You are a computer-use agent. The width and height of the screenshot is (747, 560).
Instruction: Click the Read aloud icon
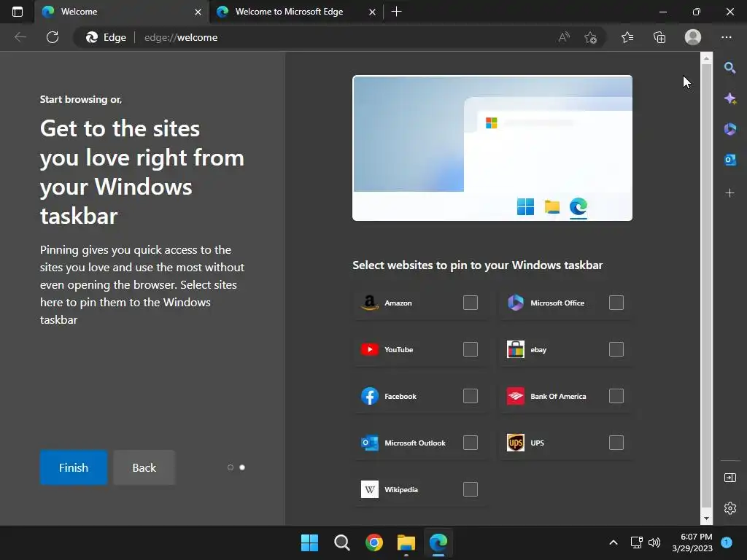tap(564, 37)
